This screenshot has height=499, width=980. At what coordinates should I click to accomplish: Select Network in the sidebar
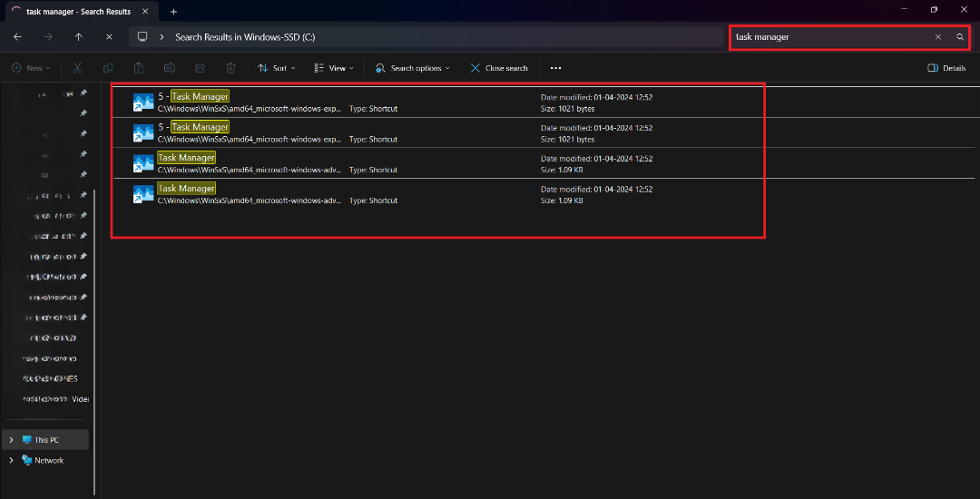point(45,460)
